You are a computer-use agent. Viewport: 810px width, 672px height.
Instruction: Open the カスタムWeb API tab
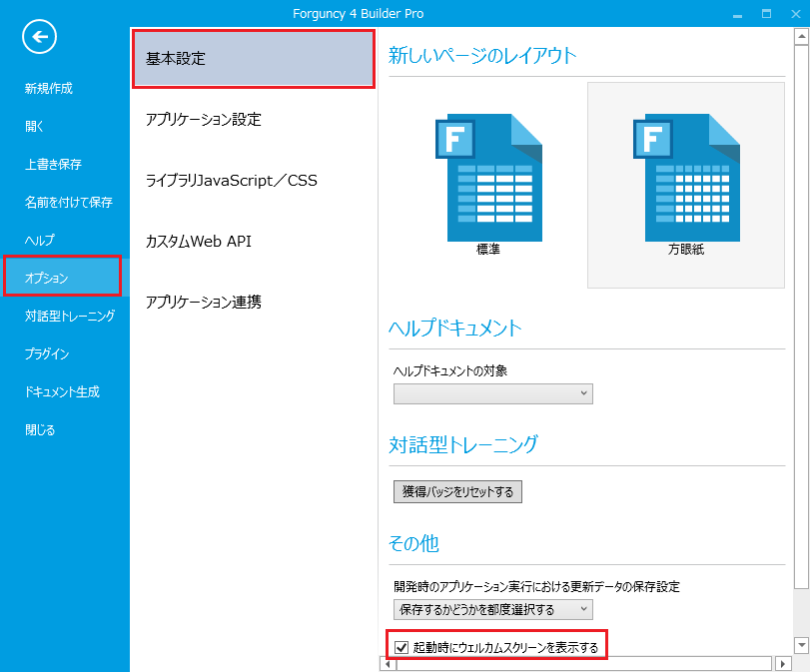[x=198, y=242]
